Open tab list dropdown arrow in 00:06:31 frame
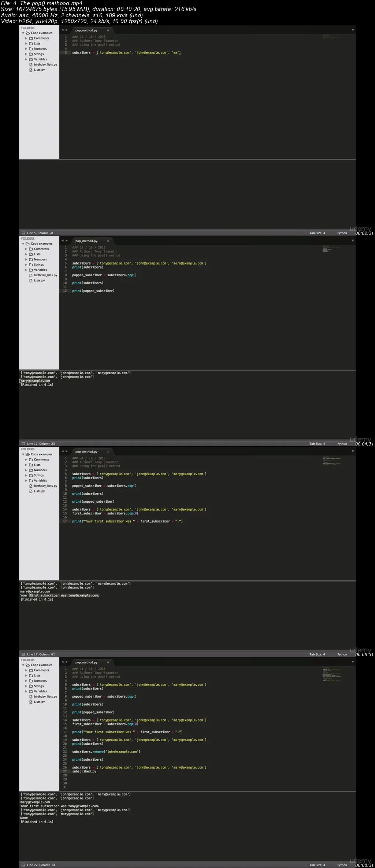This screenshot has height=868, width=375. pyautogui.click(x=353, y=451)
